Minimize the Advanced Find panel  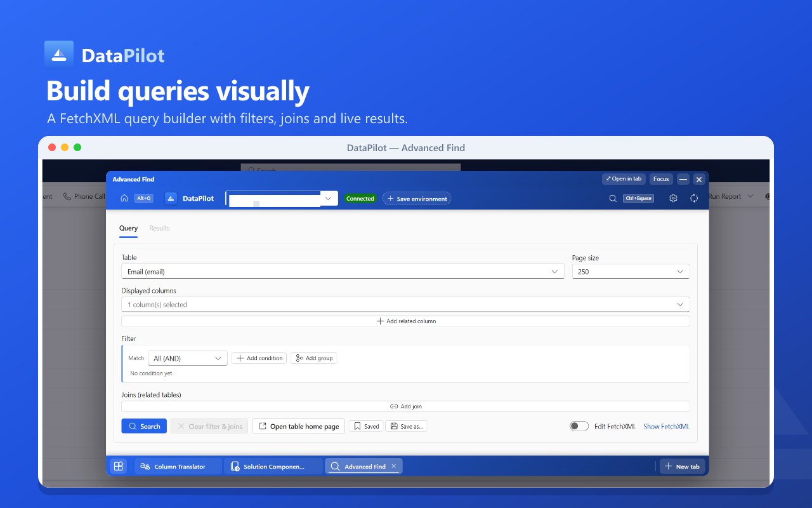pos(683,179)
